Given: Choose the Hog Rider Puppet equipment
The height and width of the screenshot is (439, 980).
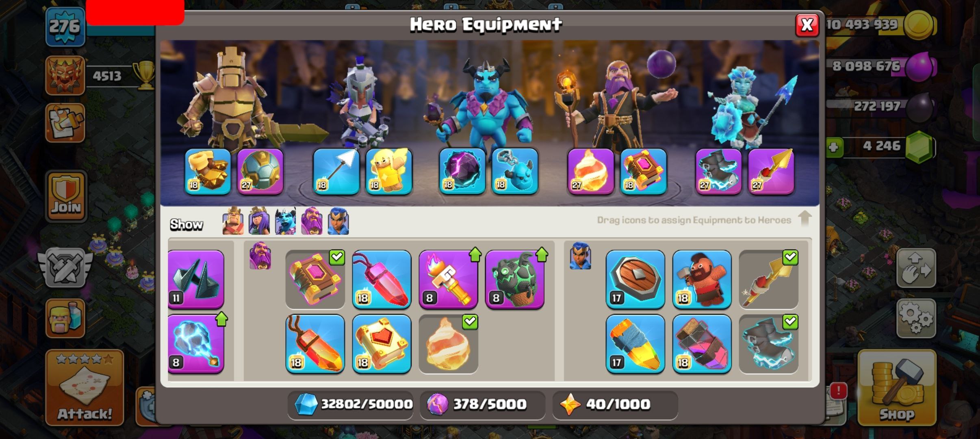Looking at the screenshot, I should [702, 280].
